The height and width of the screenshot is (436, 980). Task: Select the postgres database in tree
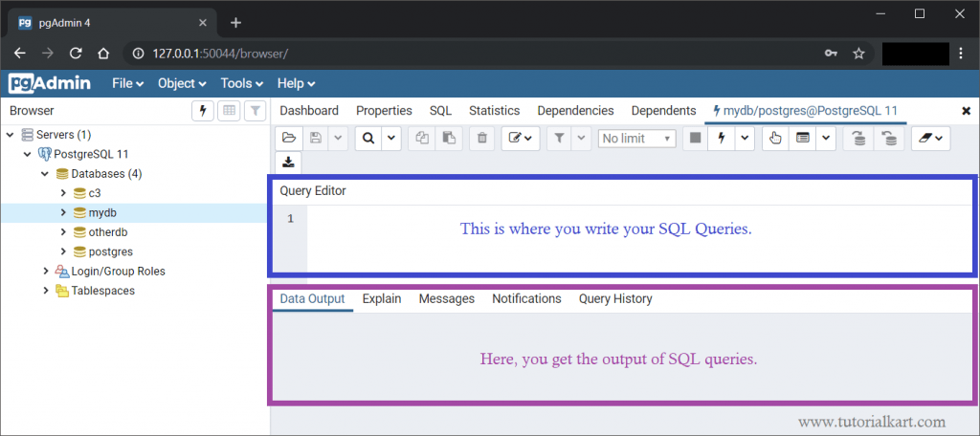110,251
